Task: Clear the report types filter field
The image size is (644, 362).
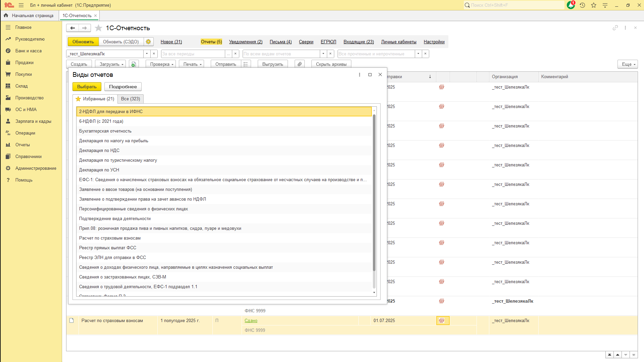Action: 331,54
